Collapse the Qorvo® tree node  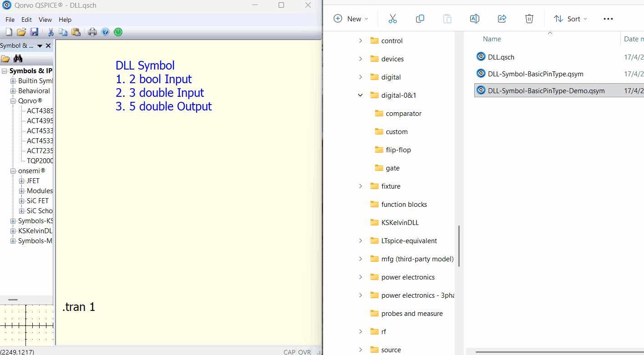coord(13,101)
